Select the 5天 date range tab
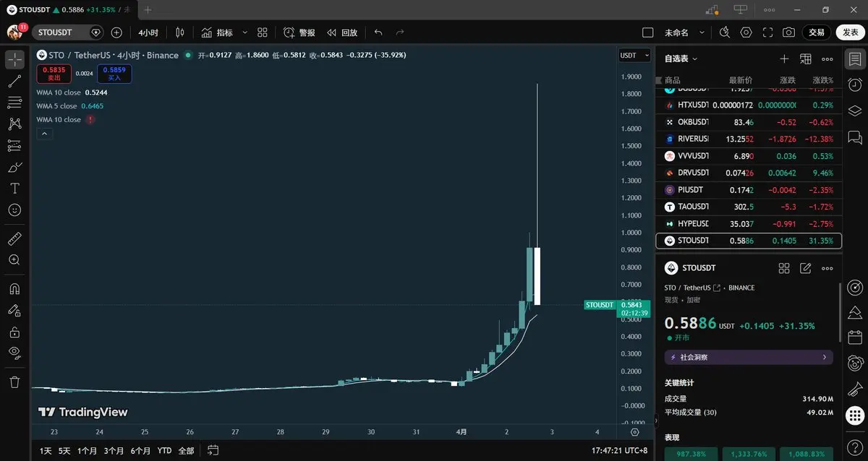Viewport: 868px width, 461px height. [65, 450]
